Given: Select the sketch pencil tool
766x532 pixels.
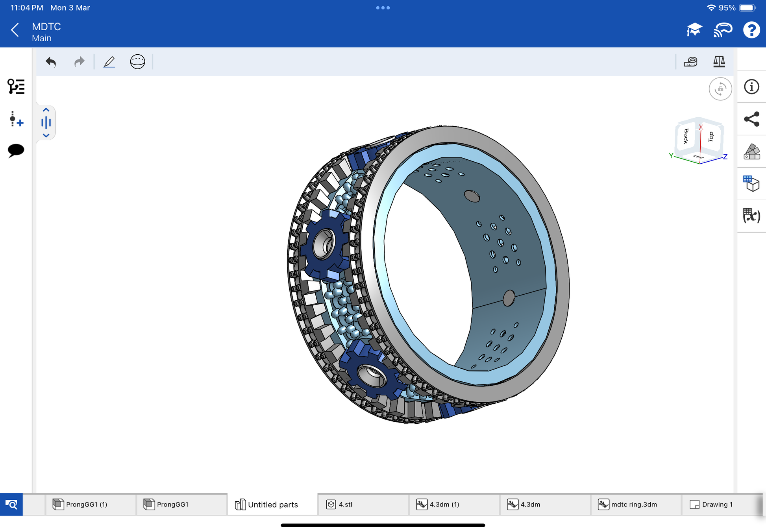Looking at the screenshot, I should point(109,62).
